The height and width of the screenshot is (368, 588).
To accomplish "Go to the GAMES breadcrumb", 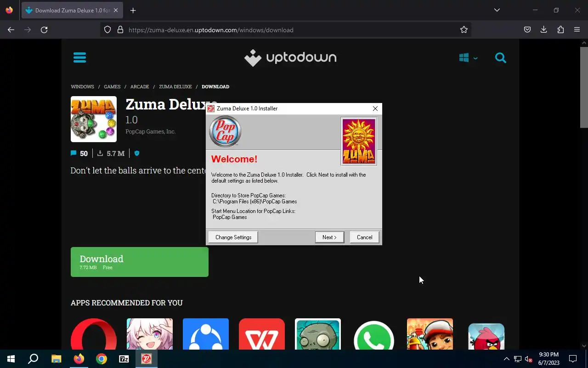I will point(112,86).
